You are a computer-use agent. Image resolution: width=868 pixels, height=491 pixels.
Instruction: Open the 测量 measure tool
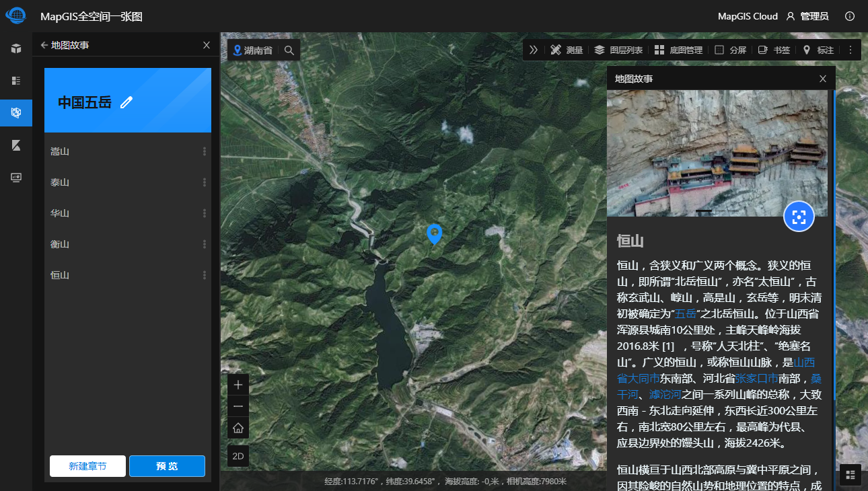coord(567,50)
